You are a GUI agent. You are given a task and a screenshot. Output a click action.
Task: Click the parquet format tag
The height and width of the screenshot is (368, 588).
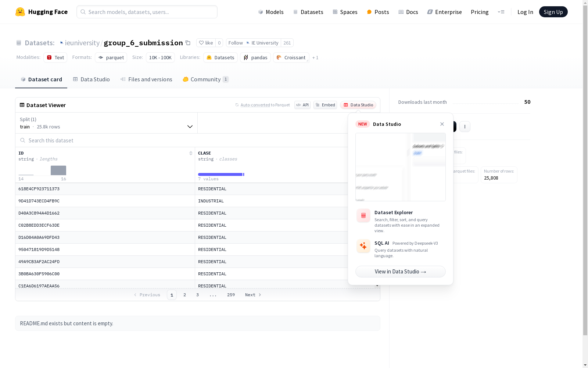coord(111,57)
